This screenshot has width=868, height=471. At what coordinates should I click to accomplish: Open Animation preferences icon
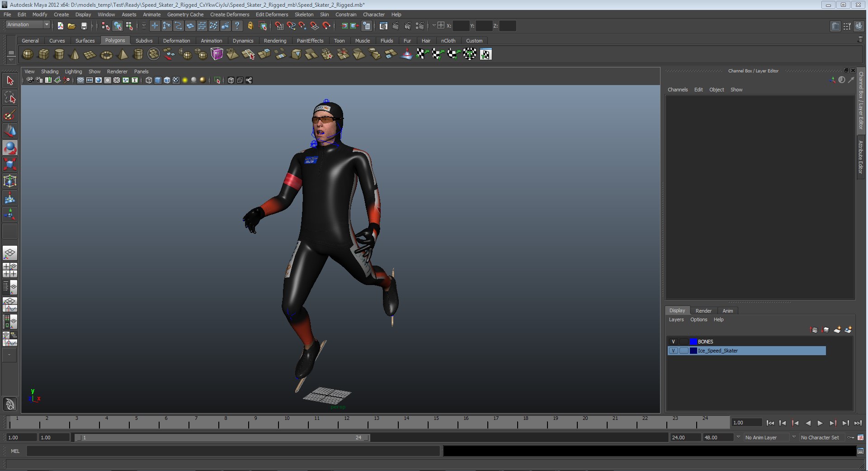point(861,438)
